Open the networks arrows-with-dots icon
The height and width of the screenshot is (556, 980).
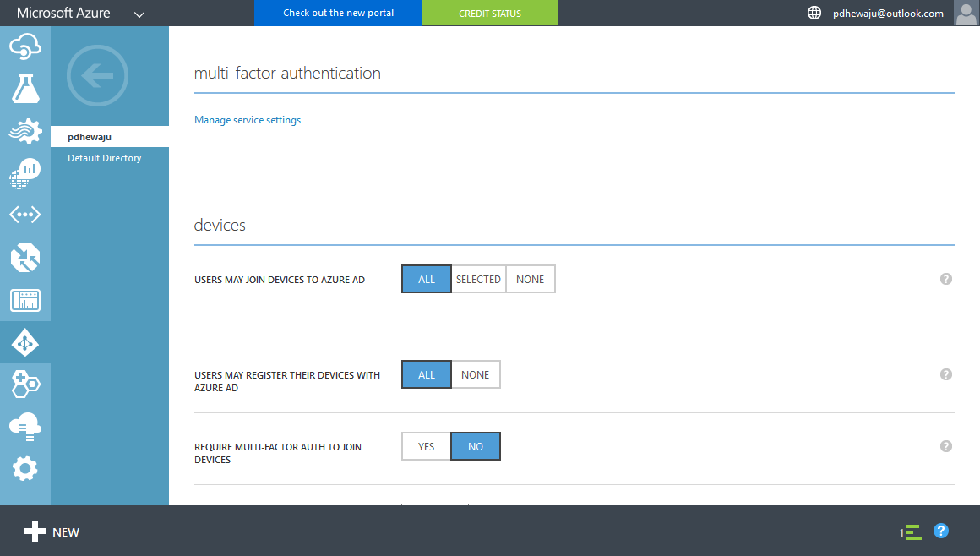(x=25, y=215)
